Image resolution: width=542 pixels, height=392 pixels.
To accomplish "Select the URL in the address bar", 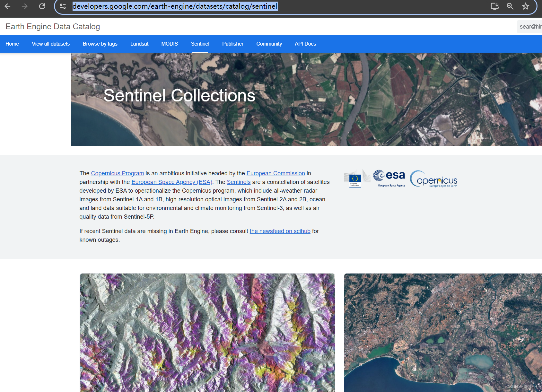I will [175, 6].
